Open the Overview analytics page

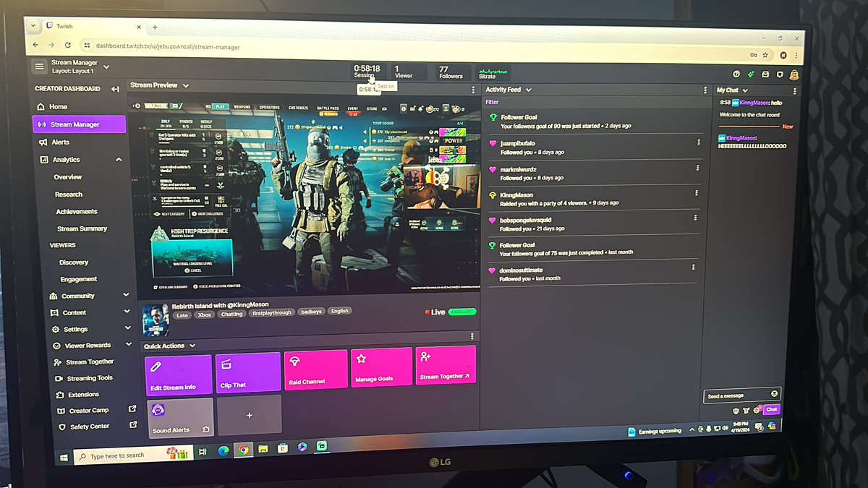68,177
